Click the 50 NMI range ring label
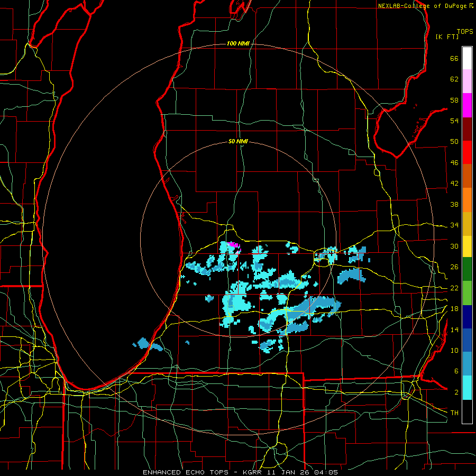The width and height of the screenshot is (476, 476). pyautogui.click(x=238, y=141)
